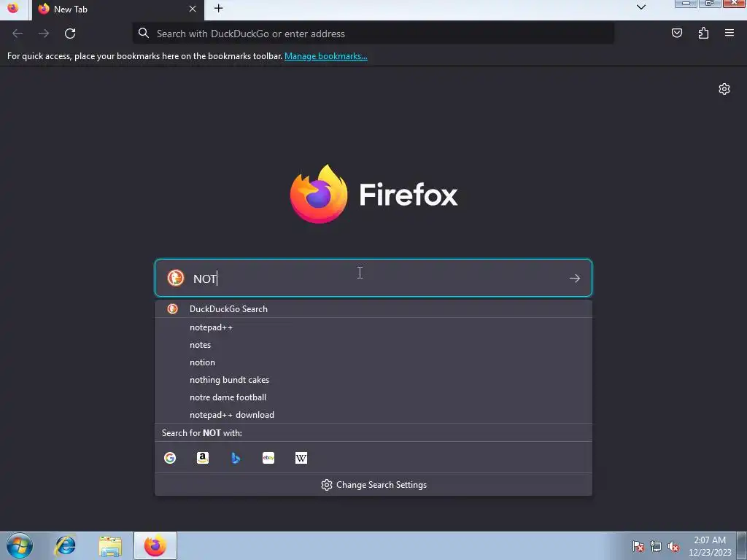Click the address bar magnifier icon
The image size is (747, 560).
click(x=144, y=34)
